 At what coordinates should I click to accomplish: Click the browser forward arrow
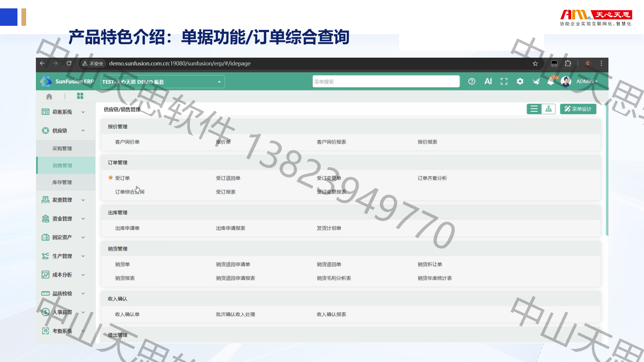click(x=55, y=63)
